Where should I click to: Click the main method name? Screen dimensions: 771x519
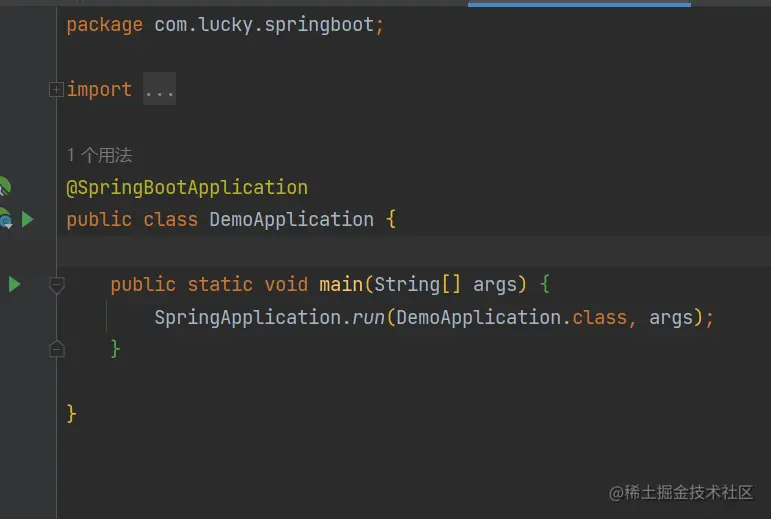click(341, 285)
